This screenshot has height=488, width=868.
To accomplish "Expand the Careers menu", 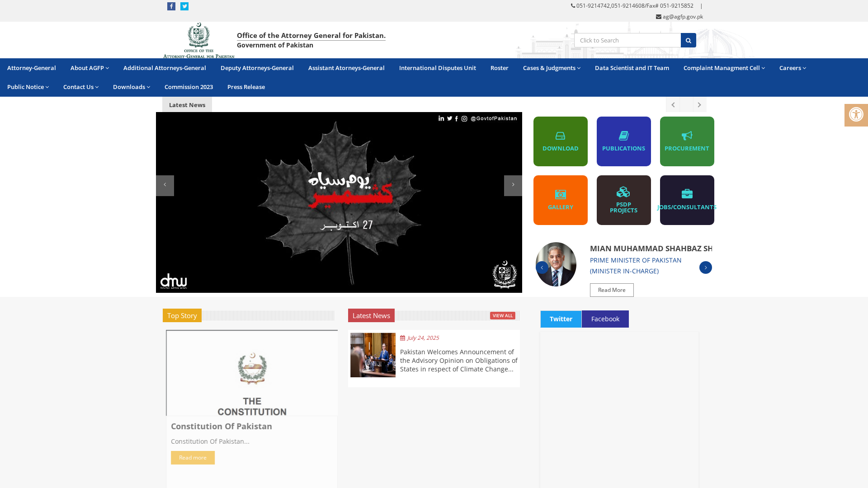I will pos(793,68).
